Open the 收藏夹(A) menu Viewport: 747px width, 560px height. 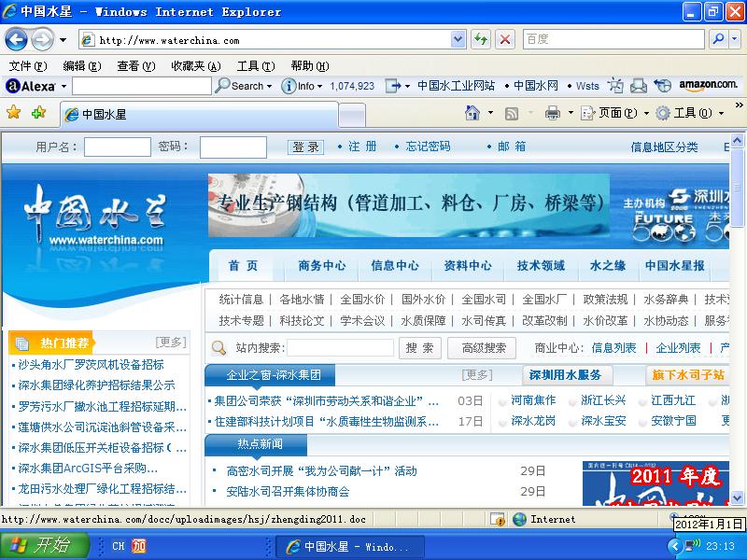pos(196,65)
